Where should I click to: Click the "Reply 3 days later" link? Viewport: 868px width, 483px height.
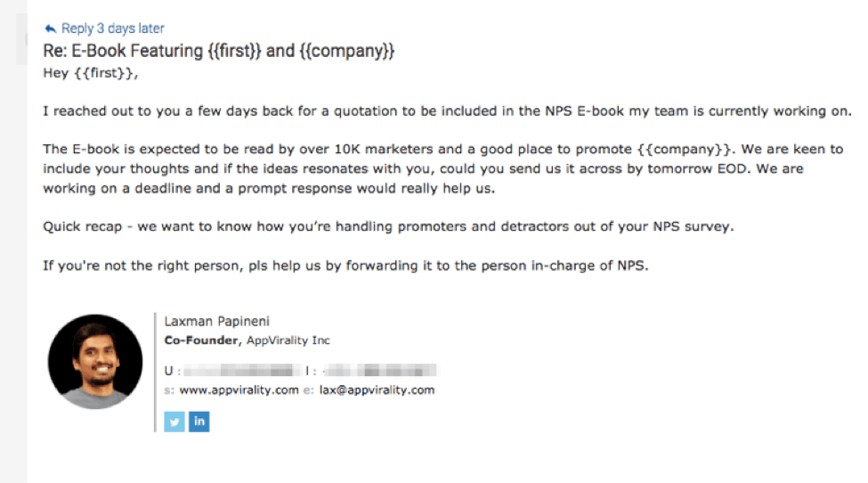112,29
